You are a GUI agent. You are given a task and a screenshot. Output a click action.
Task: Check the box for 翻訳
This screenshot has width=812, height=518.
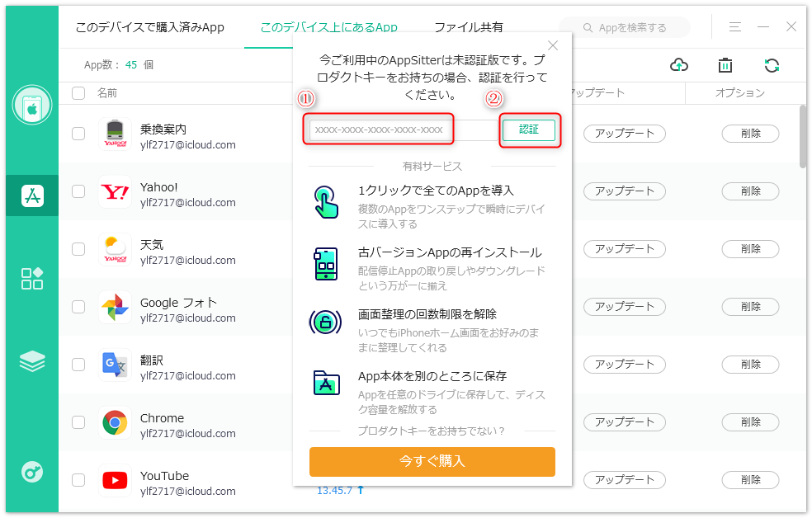78,365
